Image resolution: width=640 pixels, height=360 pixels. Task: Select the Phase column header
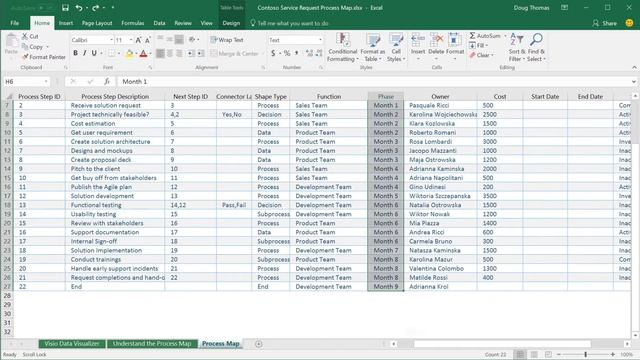[386, 96]
